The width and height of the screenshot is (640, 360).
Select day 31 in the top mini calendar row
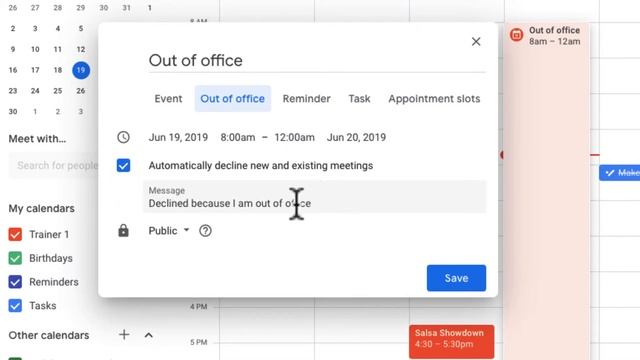[x=127, y=8]
